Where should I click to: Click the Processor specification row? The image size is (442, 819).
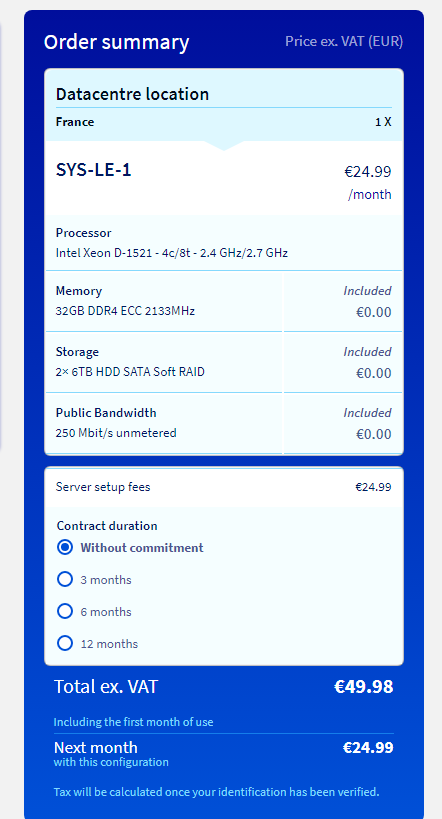pos(224,243)
